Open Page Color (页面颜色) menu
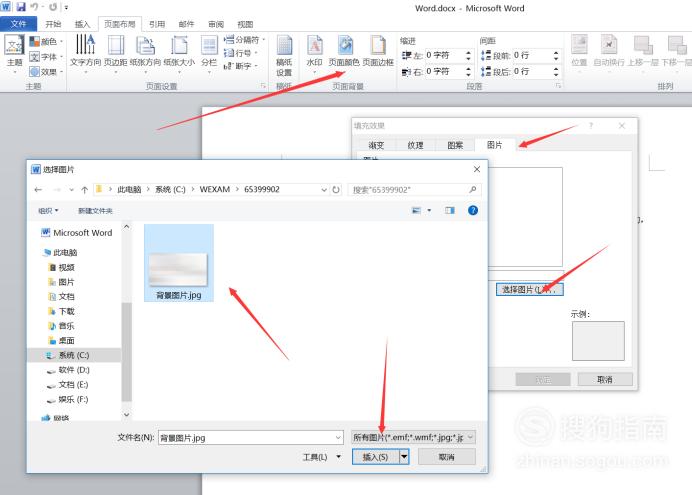692x495 pixels. (344, 51)
